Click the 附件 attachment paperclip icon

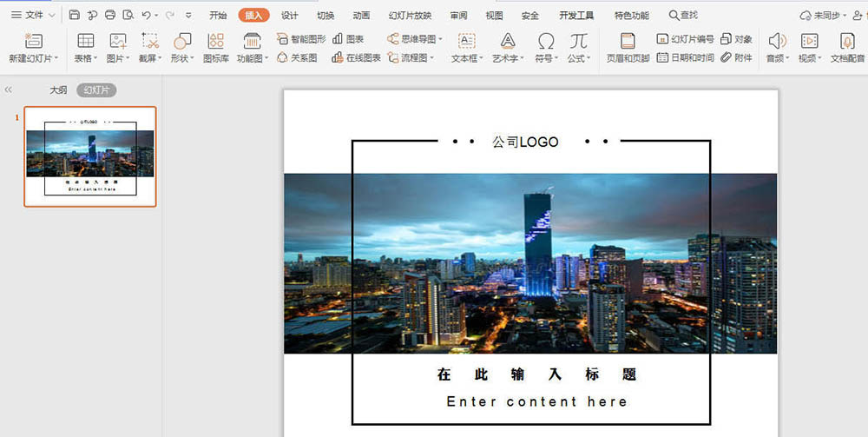pos(736,57)
